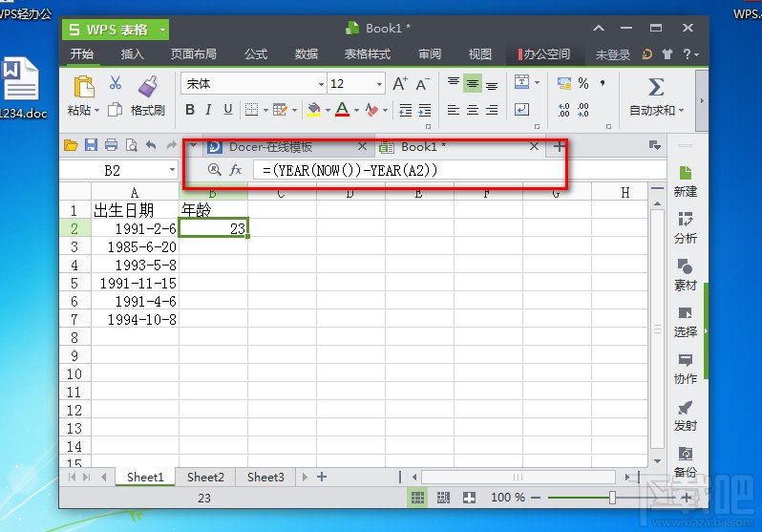Switch to the Sheet2 worksheet tab

pos(205,477)
